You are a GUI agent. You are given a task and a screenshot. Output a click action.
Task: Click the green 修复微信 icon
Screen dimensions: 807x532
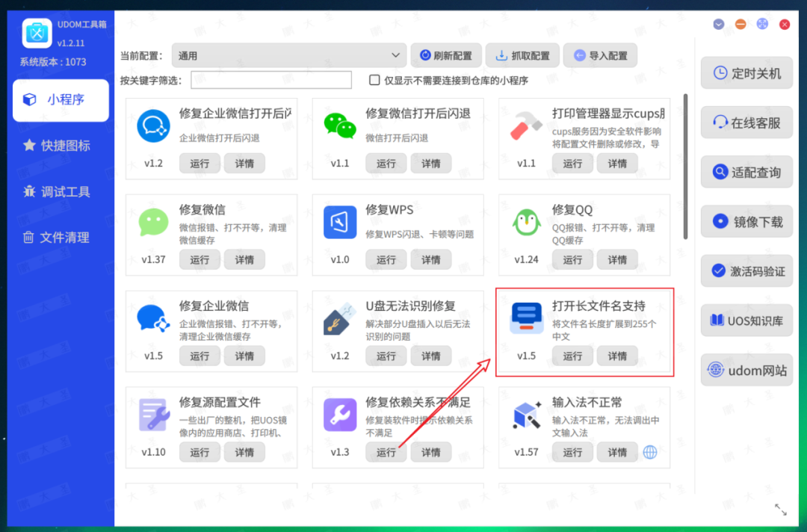tap(153, 222)
